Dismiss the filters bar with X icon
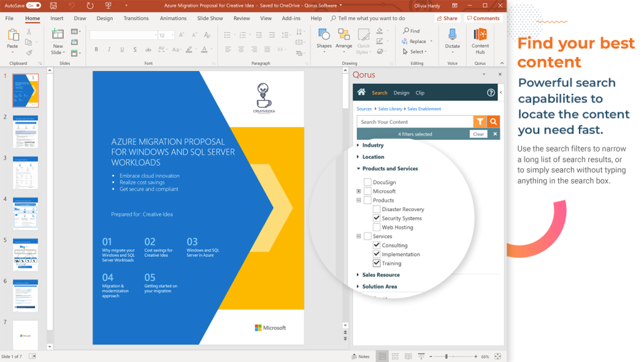This screenshot has width=644, height=362. pyautogui.click(x=495, y=134)
